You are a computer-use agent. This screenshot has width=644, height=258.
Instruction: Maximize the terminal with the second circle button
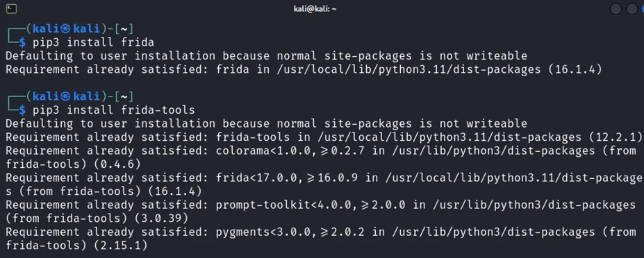point(631,8)
